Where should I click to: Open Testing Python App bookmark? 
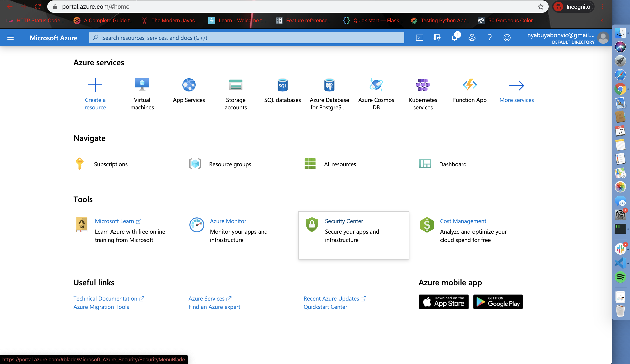441,21
